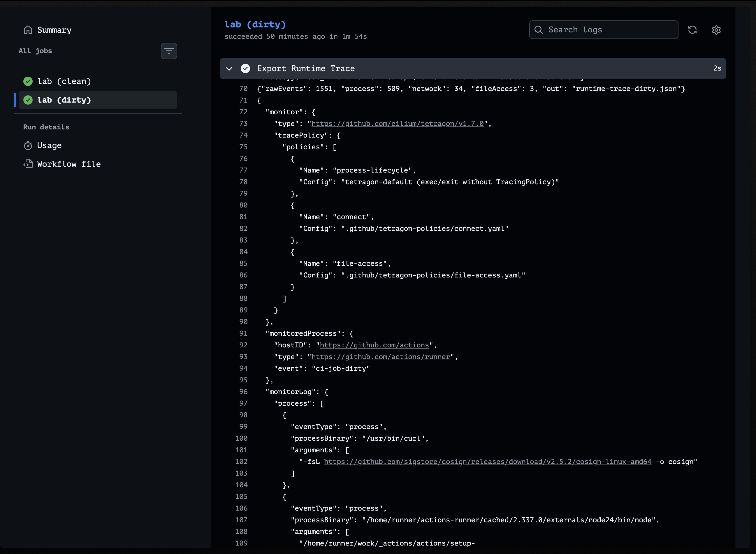
Task: Open the tetragon v1.7.0 GitHub link
Action: pyautogui.click(x=398, y=124)
